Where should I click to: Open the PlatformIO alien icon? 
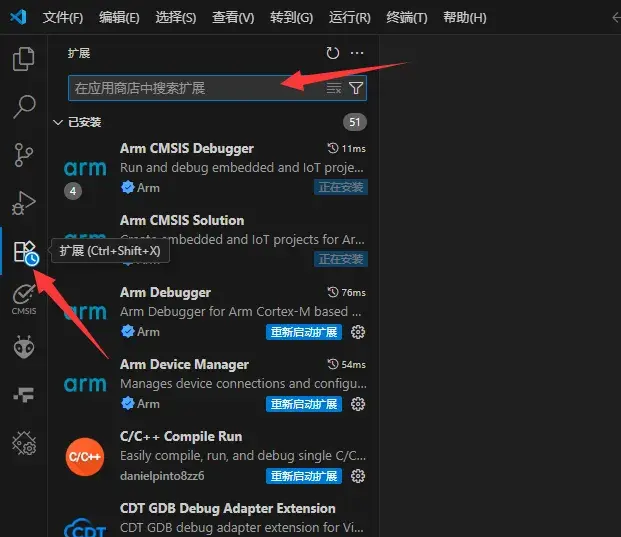[24, 347]
